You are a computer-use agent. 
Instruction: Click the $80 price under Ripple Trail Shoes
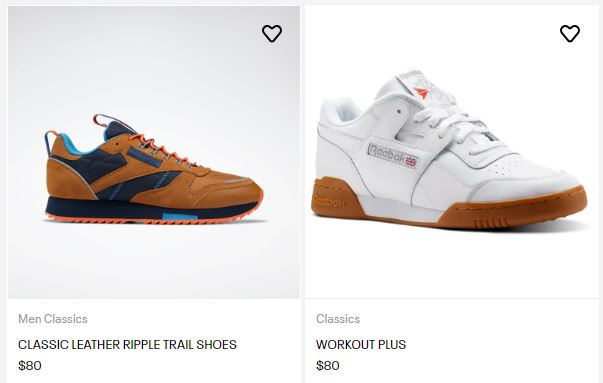(30, 365)
